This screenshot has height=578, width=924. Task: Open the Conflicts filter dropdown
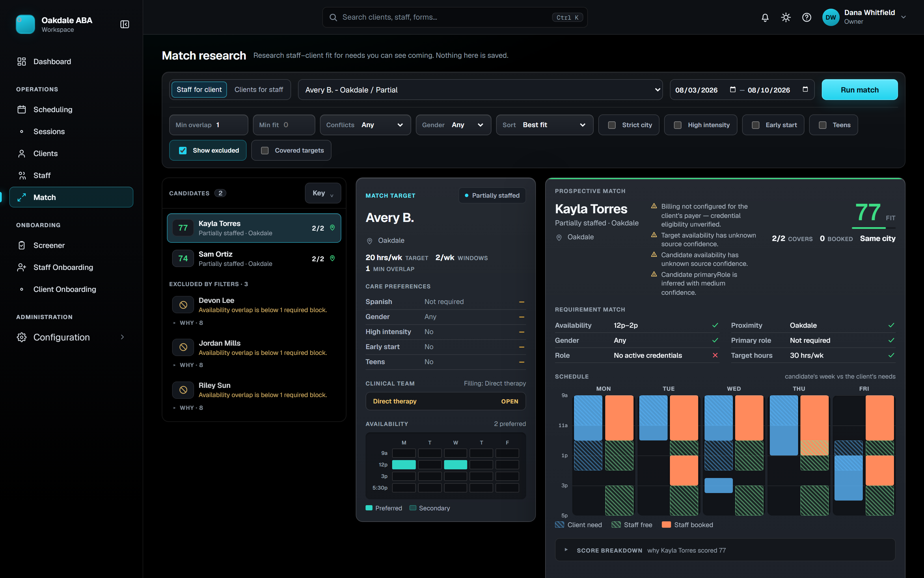coord(365,125)
